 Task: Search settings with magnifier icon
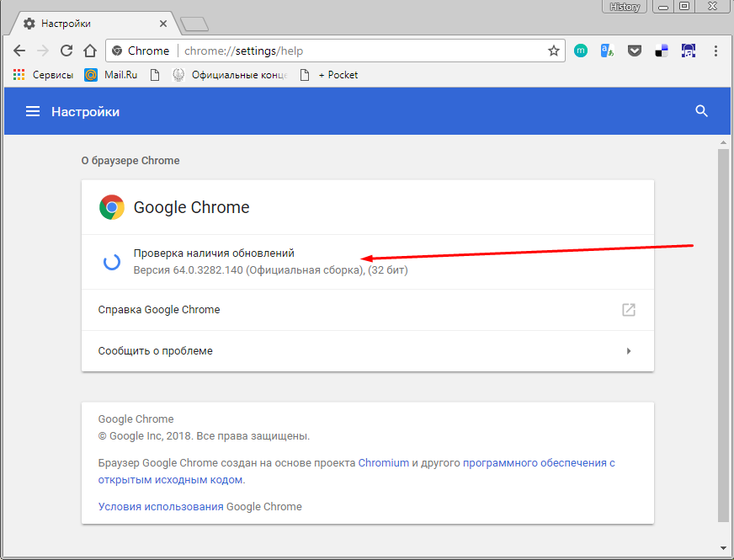pos(702,111)
